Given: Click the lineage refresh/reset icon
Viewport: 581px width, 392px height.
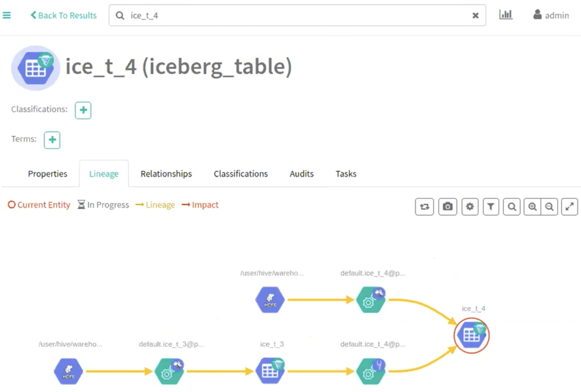Looking at the screenshot, I should tap(424, 207).
